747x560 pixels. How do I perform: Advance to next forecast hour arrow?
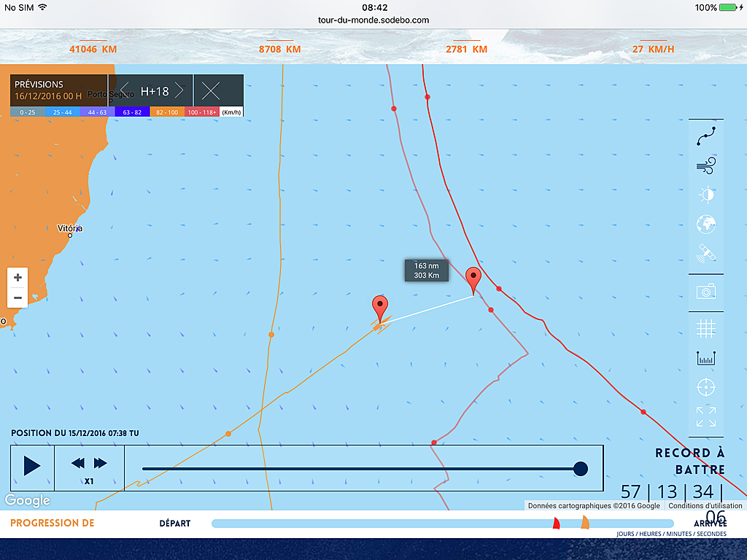(x=179, y=90)
